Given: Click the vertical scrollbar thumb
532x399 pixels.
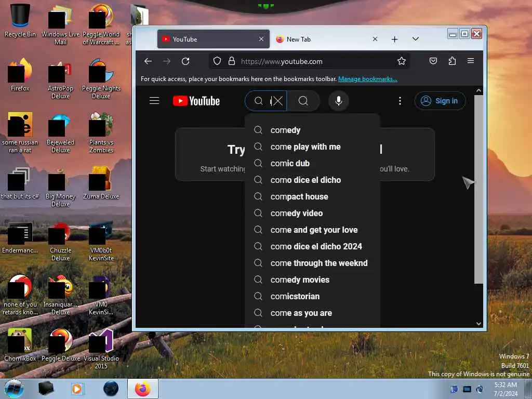Looking at the screenshot, I should (x=478, y=189).
